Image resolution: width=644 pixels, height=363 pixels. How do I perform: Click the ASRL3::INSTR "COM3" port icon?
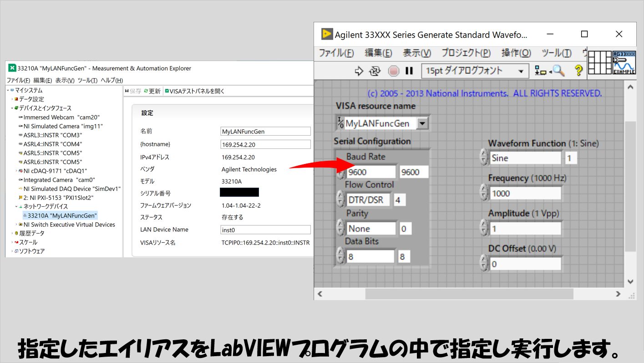pos(20,135)
